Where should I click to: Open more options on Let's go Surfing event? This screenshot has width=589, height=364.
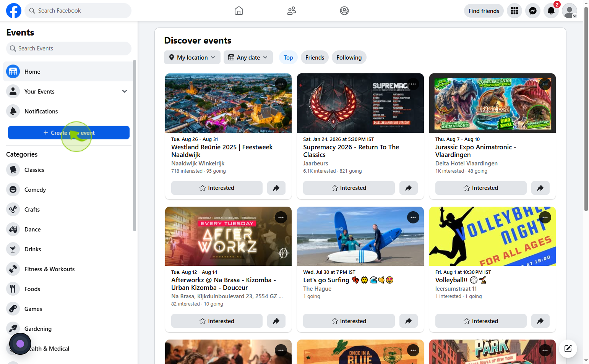[x=413, y=217]
